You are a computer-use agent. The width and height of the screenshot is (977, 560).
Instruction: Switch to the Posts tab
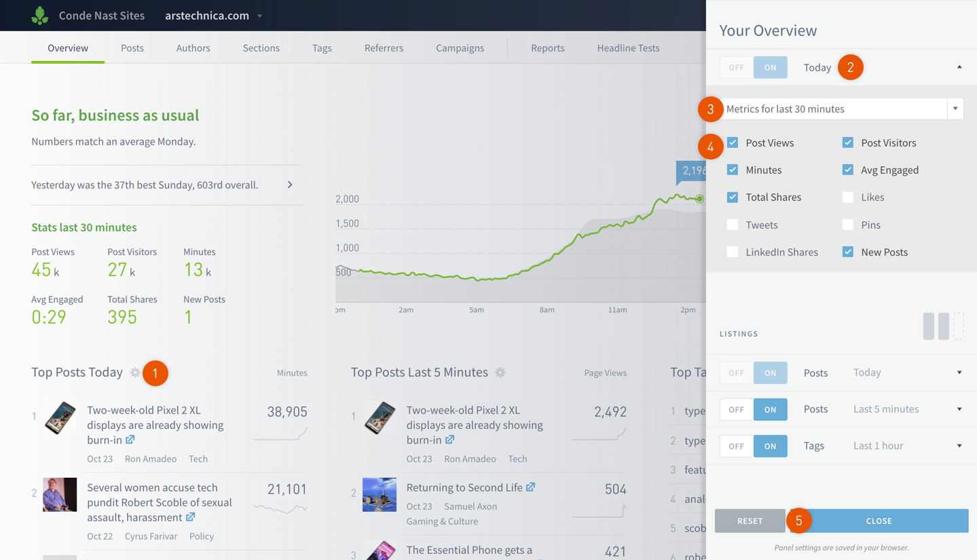(132, 48)
